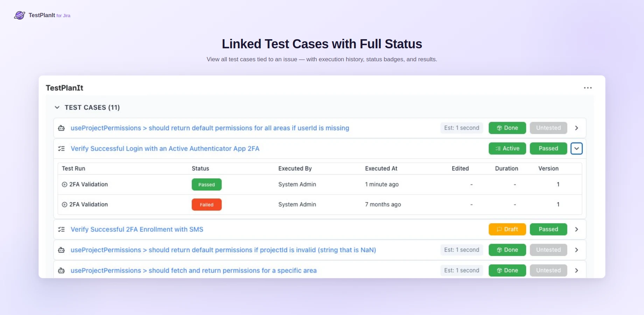Collapse the TEST CASES section

click(x=57, y=107)
